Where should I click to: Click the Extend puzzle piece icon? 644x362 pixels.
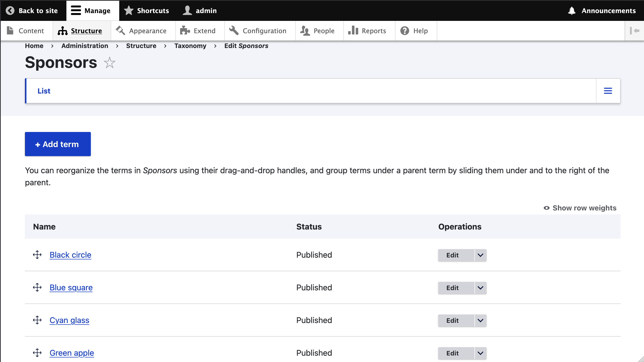185,31
